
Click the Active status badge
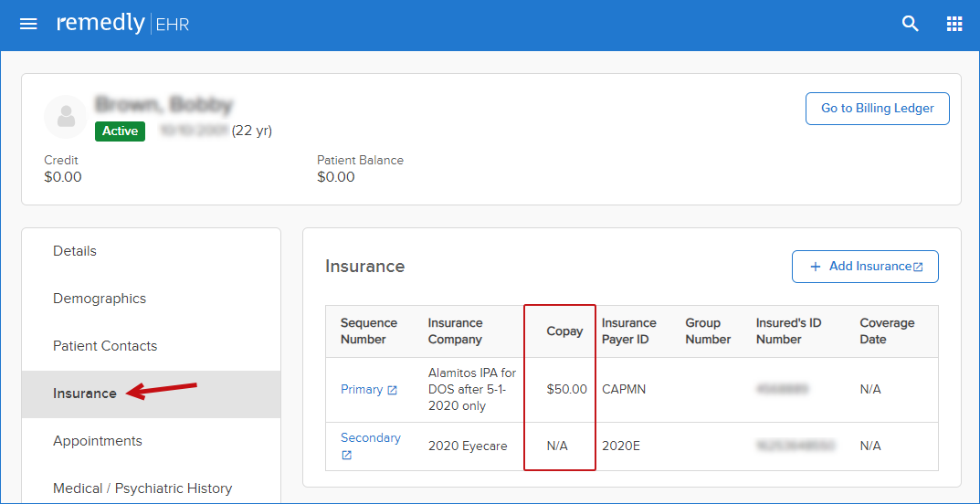(x=120, y=131)
